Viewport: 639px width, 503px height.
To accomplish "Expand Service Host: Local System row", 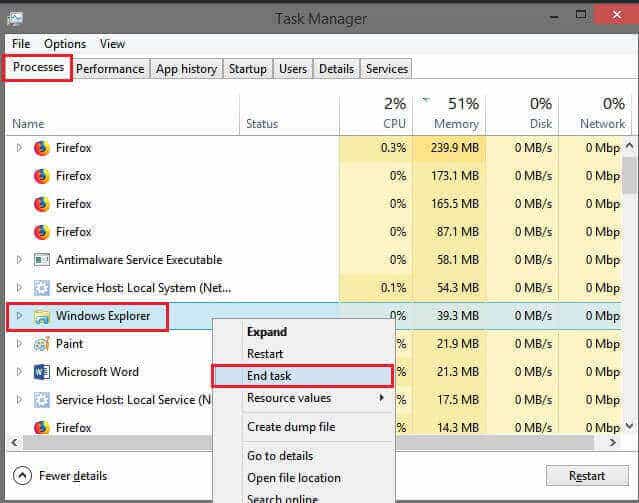I will point(19,287).
